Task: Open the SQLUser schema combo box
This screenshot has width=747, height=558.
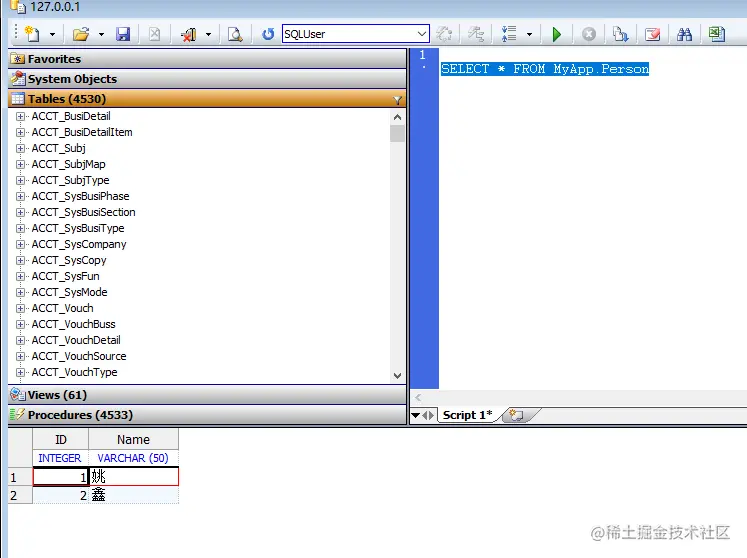Action: click(355, 34)
